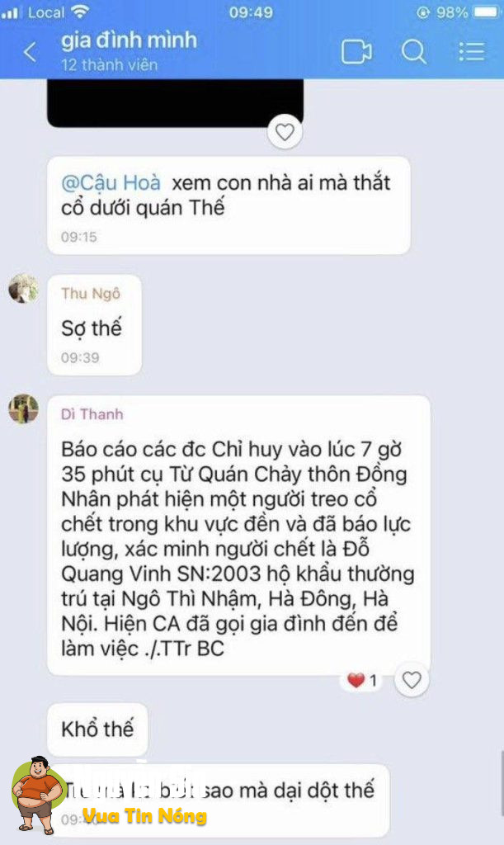The height and width of the screenshot is (845, 504).
Task: Tap Dì Thanh's long report message
Action: [238, 535]
